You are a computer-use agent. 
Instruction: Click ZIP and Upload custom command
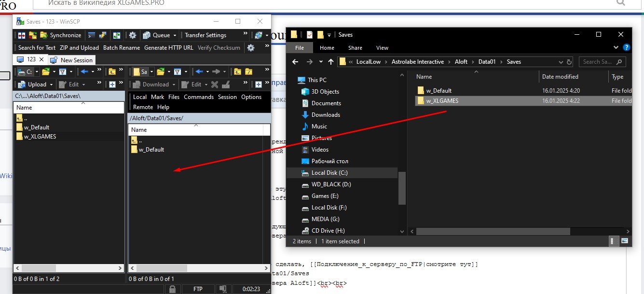point(79,48)
